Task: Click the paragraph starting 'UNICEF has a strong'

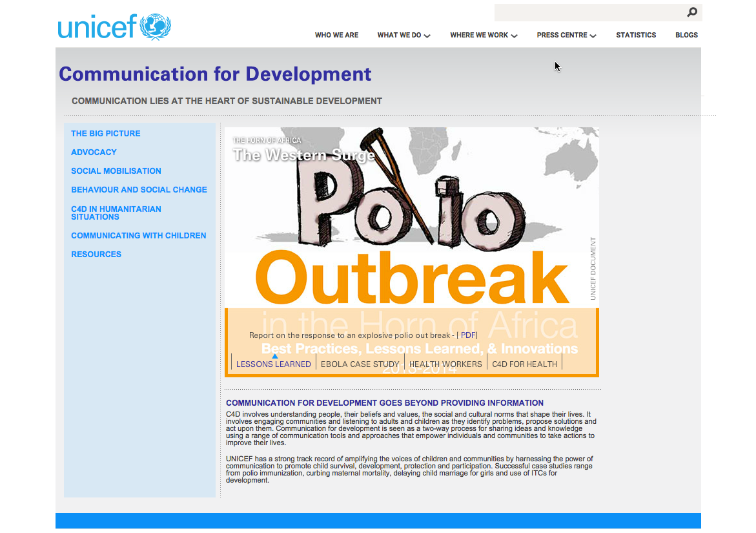Action: (x=410, y=469)
